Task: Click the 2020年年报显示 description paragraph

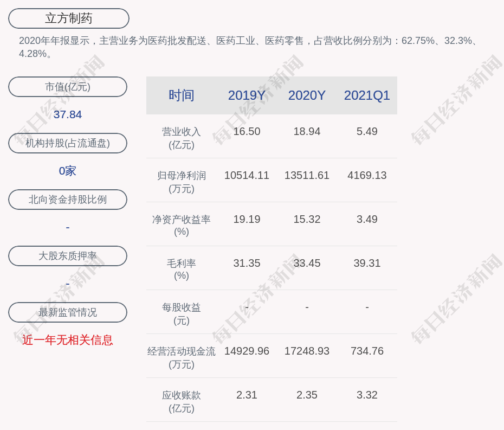Action: coord(249,47)
